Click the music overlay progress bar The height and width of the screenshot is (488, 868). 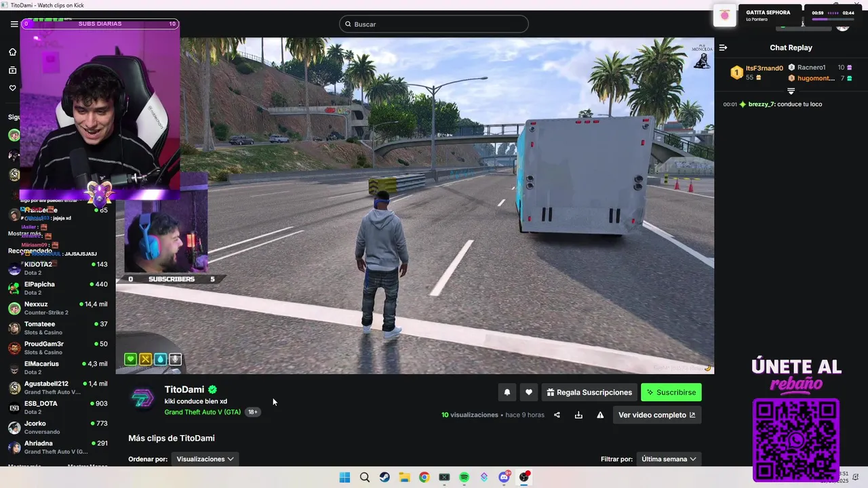tap(833, 19)
